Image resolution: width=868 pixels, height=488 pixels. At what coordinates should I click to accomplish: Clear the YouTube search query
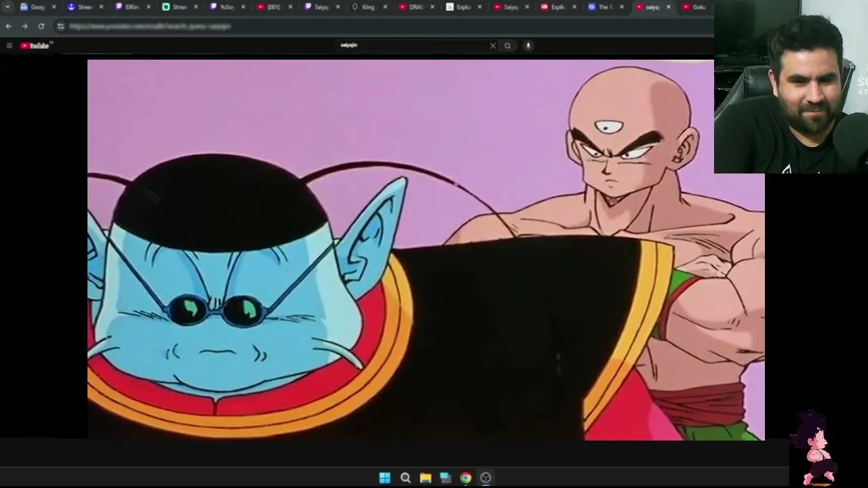tap(493, 45)
